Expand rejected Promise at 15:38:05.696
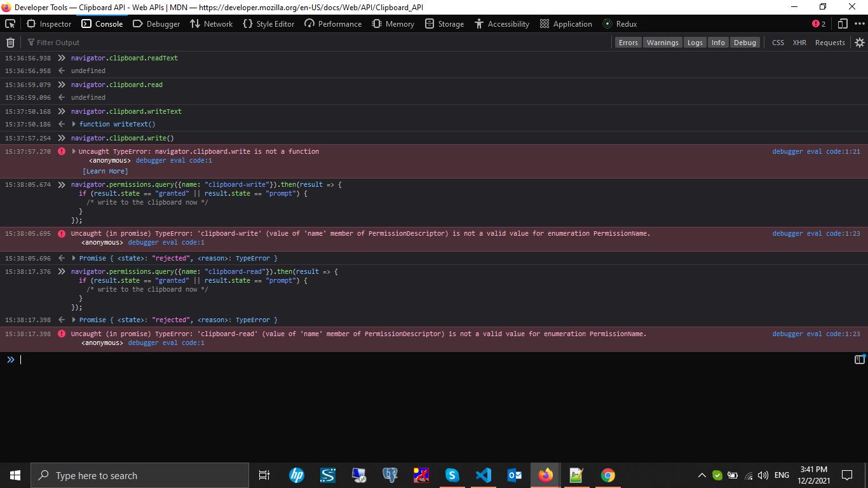The height and width of the screenshot is (488, 868). click(x=74, y=258)
